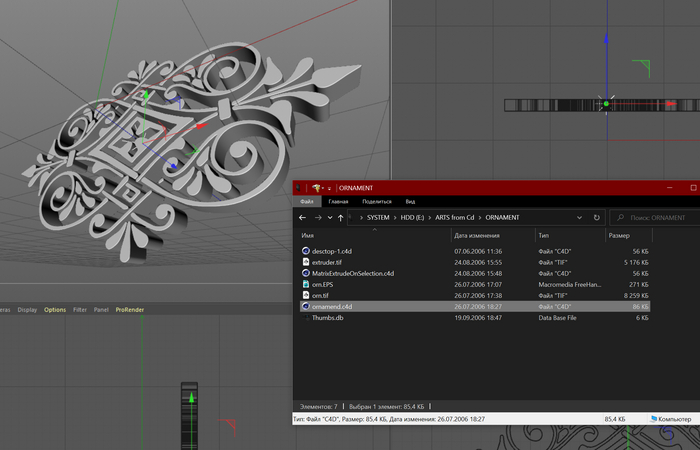Click the Back arrow in Explorer
Image resolution: width=700 pixels, height=450 pixels.
tap(303, 217)
